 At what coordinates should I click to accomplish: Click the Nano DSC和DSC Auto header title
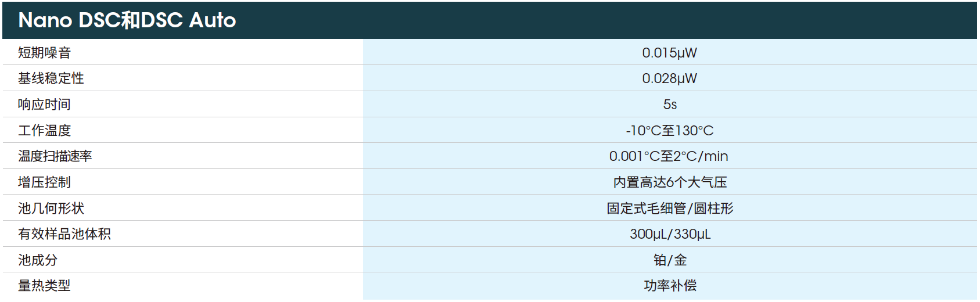click(127, 20)
